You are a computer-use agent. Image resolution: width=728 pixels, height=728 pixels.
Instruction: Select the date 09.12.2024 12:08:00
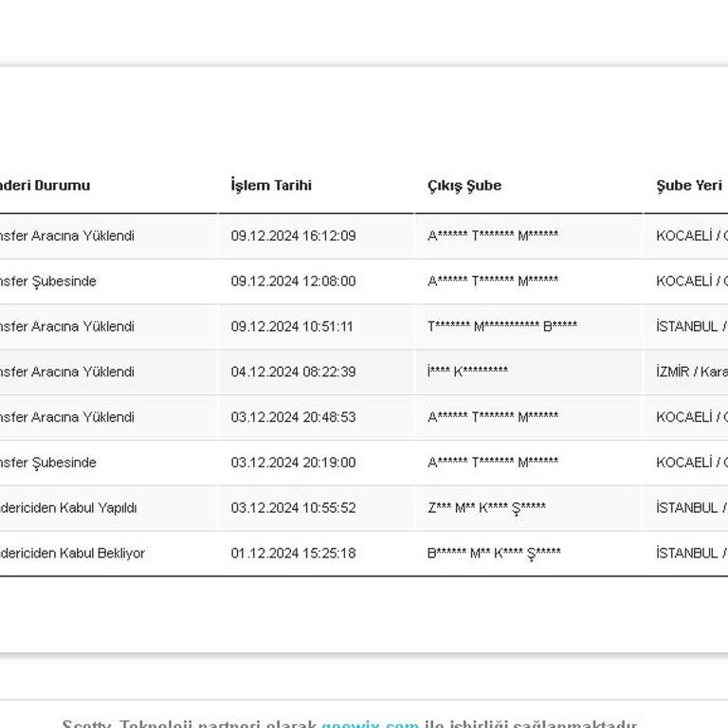pyautogui.click(x=294, y=282)
